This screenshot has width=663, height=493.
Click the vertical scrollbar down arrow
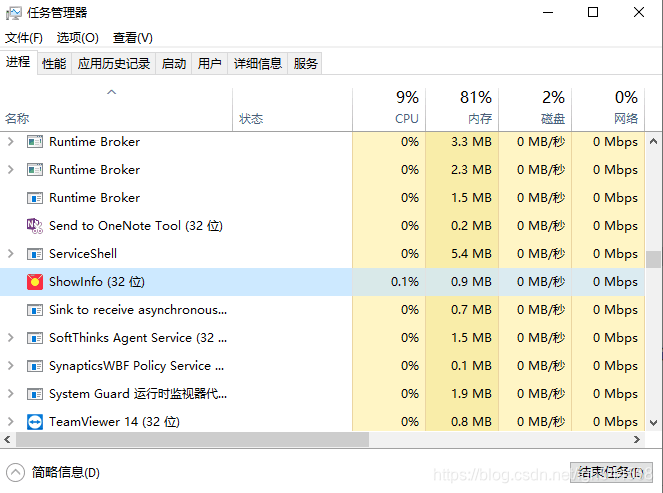click(654, 422)
